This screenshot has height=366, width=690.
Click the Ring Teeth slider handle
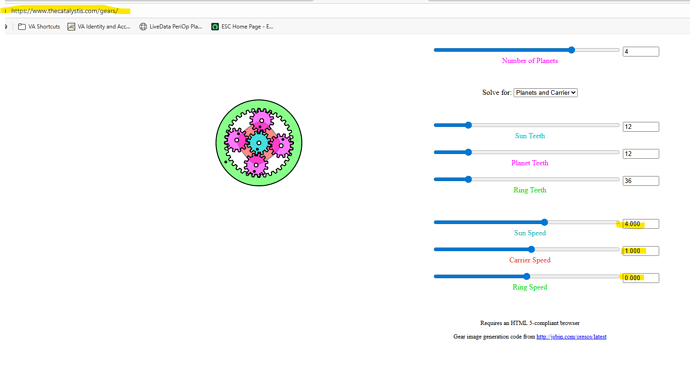pos(469,179)
